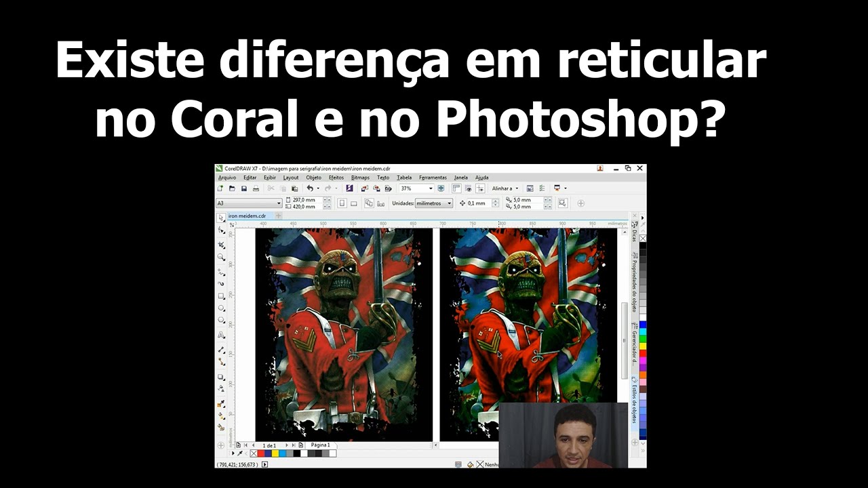Click the Open folder icon
Image resolution: width=868 pixels, height=488 pixels.
pyautogui.click(x=232, y=188)
